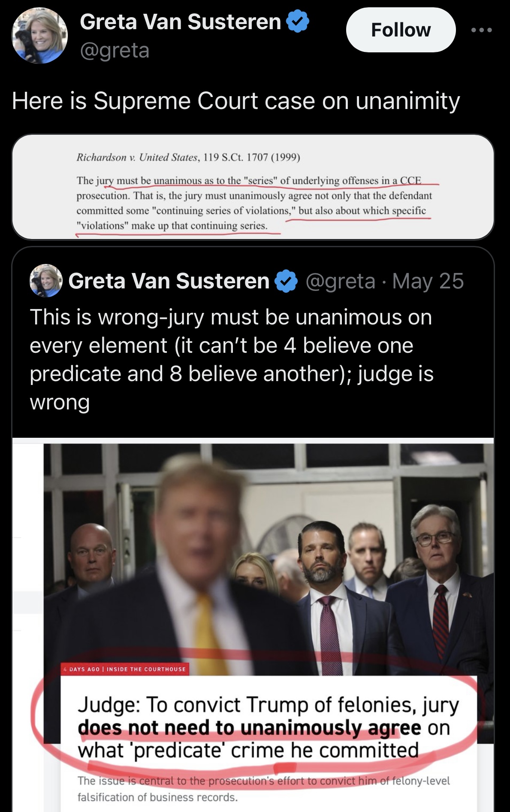Tap the verified badge in the quoted tweet
The width and height of the screenshot is (510, 812).
coord(286,281)
